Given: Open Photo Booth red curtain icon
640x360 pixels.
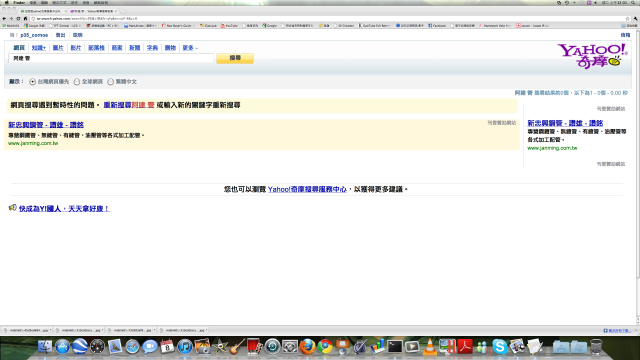Looking at the screenshot, I should [255, 347].
